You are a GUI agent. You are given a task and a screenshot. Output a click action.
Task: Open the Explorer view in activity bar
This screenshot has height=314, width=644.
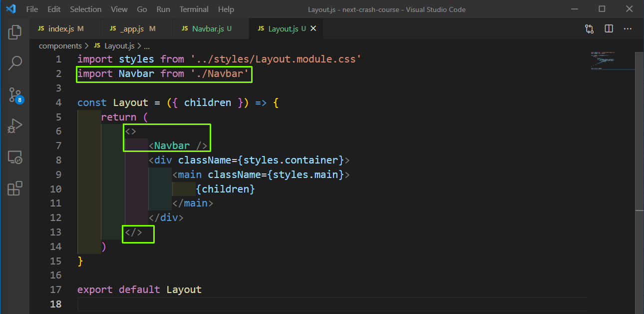click(x=15, y=32)
